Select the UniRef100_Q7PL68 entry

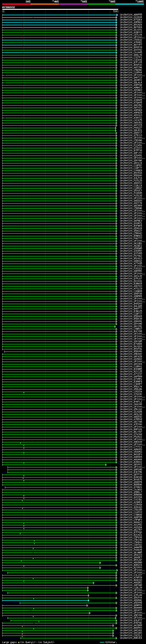[x=131, y=595]
